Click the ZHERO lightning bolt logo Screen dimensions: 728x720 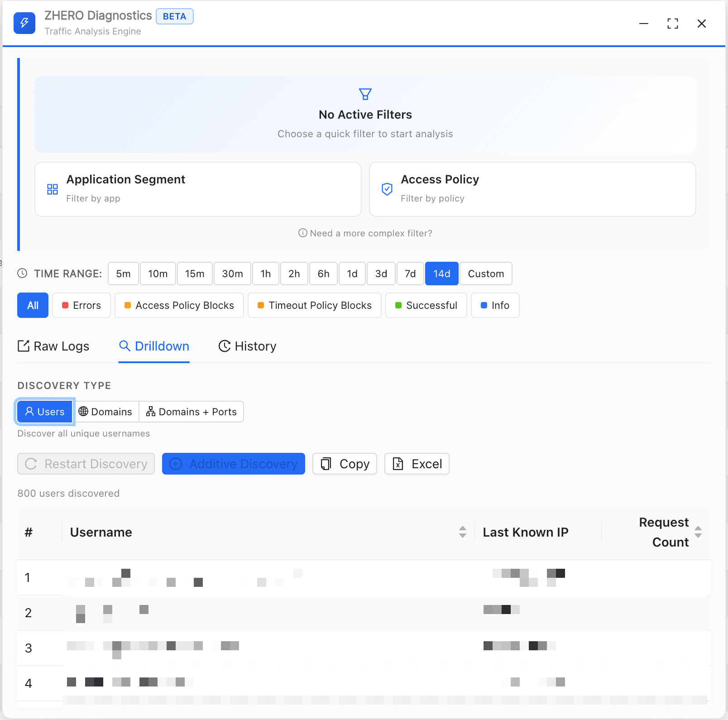pos(24,23)
